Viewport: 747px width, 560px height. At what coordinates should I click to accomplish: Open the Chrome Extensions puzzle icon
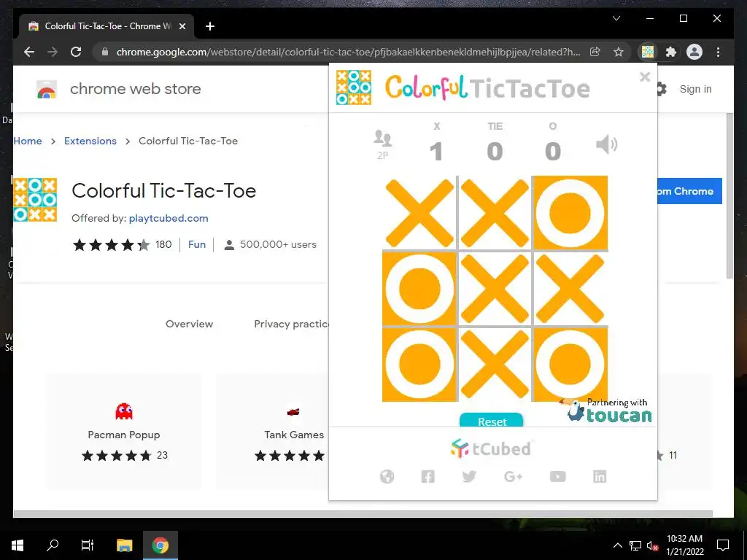[x=671, y=52]
